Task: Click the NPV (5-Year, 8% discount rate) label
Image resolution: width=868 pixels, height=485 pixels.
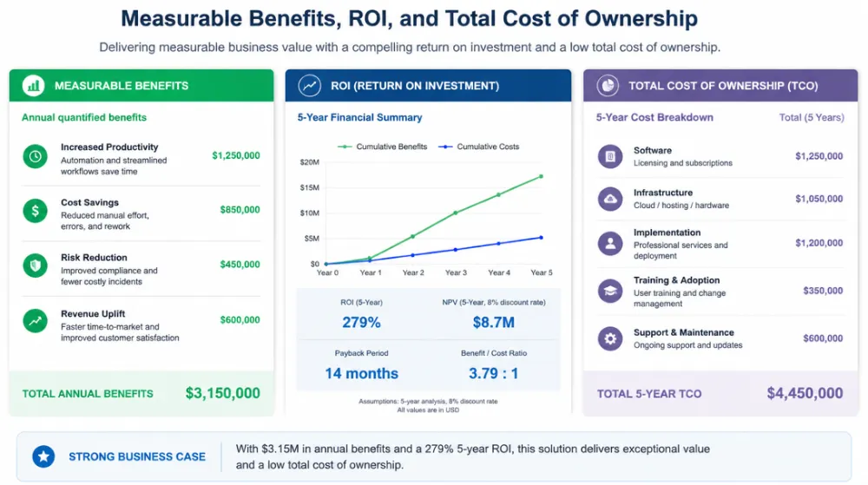Action: [494, 303]
